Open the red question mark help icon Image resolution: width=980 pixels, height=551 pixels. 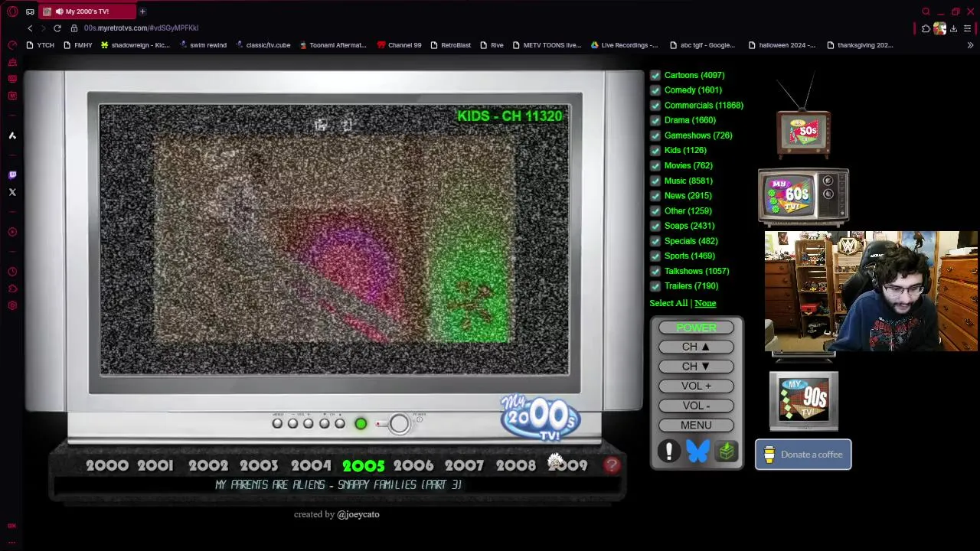(612, 465)
